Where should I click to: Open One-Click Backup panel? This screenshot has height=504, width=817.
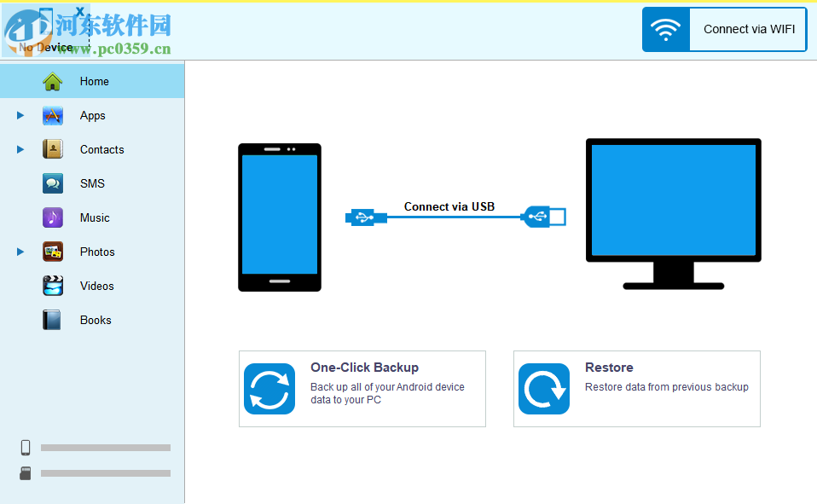[x=362, y=389]
